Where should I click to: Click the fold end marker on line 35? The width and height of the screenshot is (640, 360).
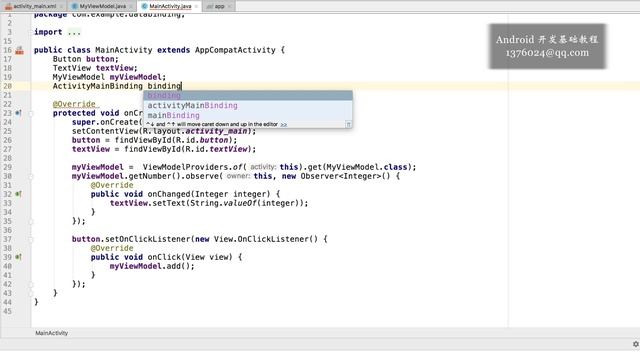coord(31,222)
